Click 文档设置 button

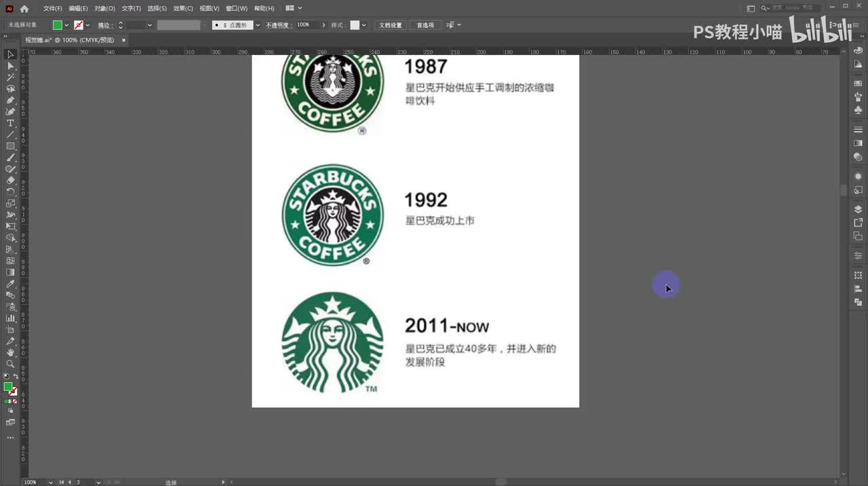390,25
